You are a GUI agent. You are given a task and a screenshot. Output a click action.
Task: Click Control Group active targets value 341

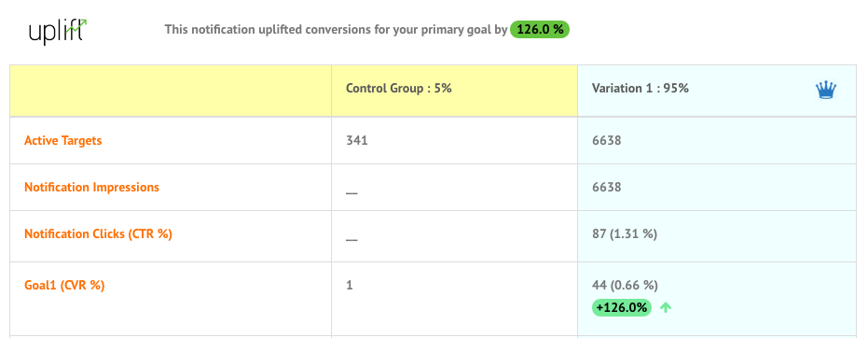(x=356, y=141)
